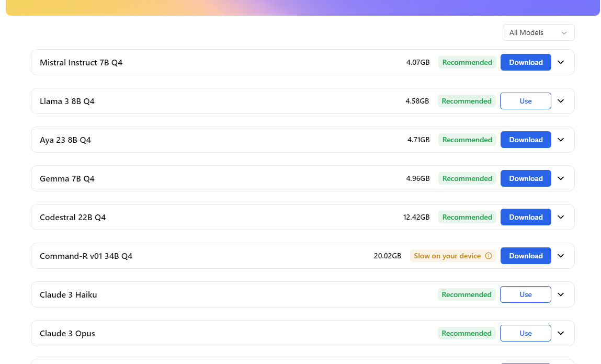Click the 4.96GB size value
The height and width of the screenshot is (364, 601).
[x=418, y=178]
